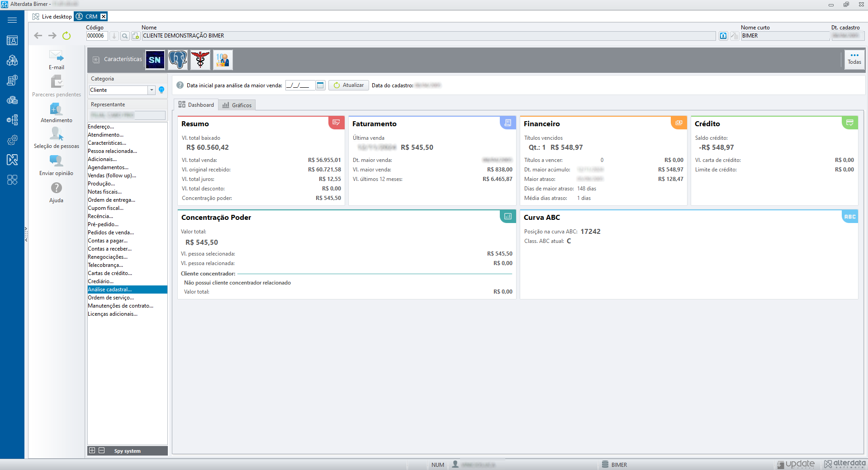Image resolution: width=868 pixels, height=470 pixels.
Task: Open the E-mail shortcut icon
Action: coord(56,57)
